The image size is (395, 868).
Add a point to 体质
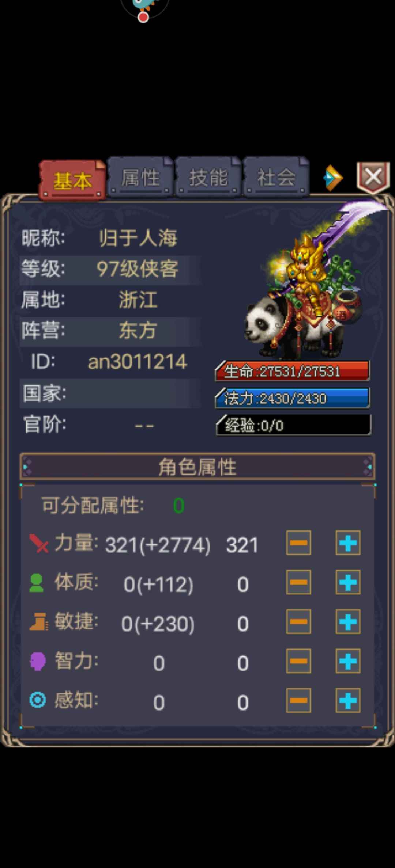pyautogui.click(x=348, y=582)
